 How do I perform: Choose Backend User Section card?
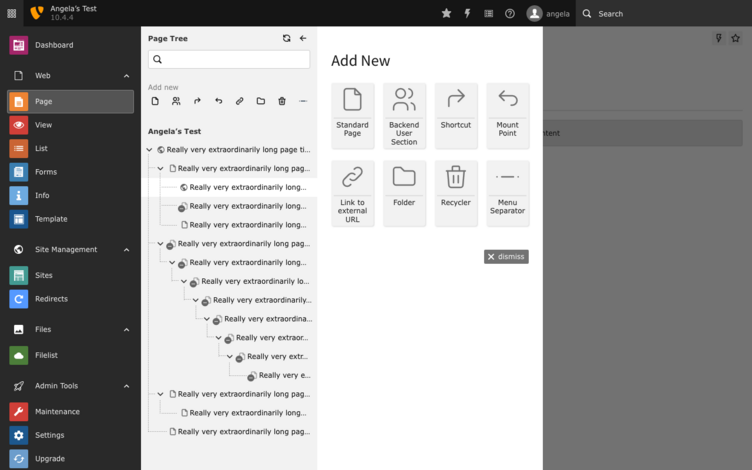pos(404,116)
